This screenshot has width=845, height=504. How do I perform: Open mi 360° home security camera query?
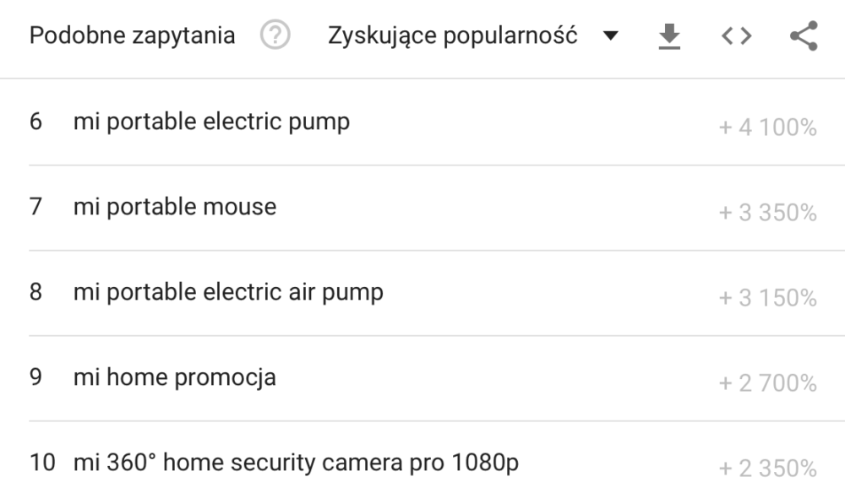[296, 463]
